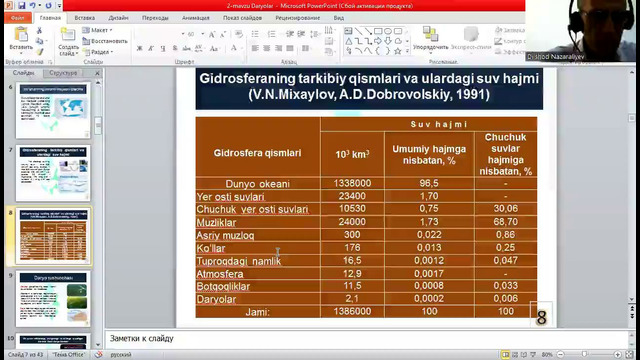Toggle strikethrough formatting (abc)
Viewport: 640px width, 360px height.
pos(187,49)
